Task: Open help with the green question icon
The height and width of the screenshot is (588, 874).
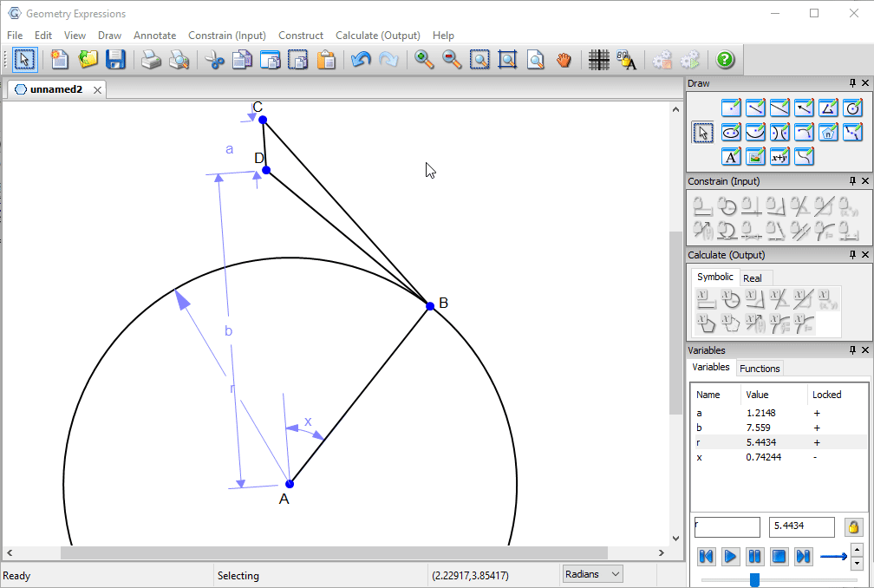Action: [725, 60]
